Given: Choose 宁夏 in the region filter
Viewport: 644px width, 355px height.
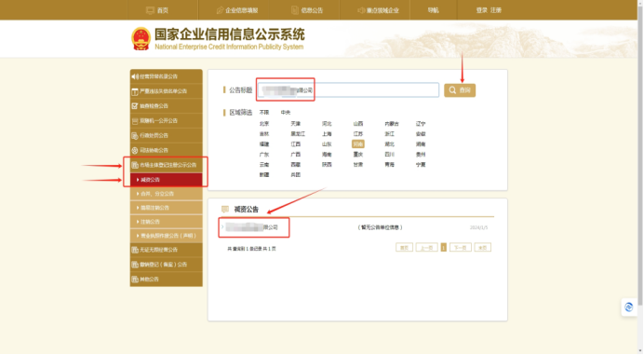Looking at the screenshot, I should click(x=421, y=165).
